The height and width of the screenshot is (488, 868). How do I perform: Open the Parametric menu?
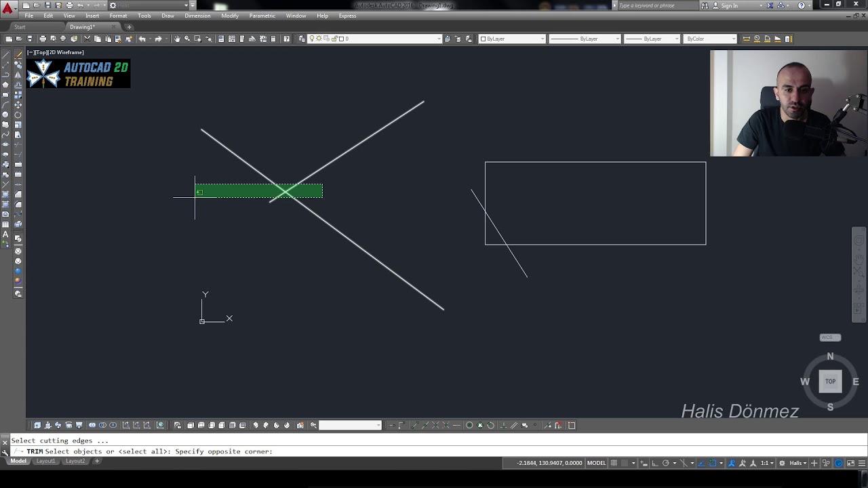tap(262, 16)
